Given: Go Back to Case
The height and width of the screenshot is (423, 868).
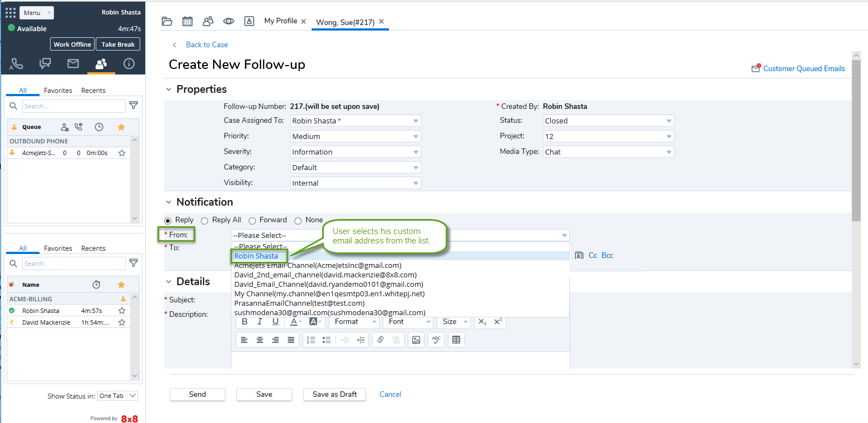Looking at the screenshot, I should click(207, 44).
